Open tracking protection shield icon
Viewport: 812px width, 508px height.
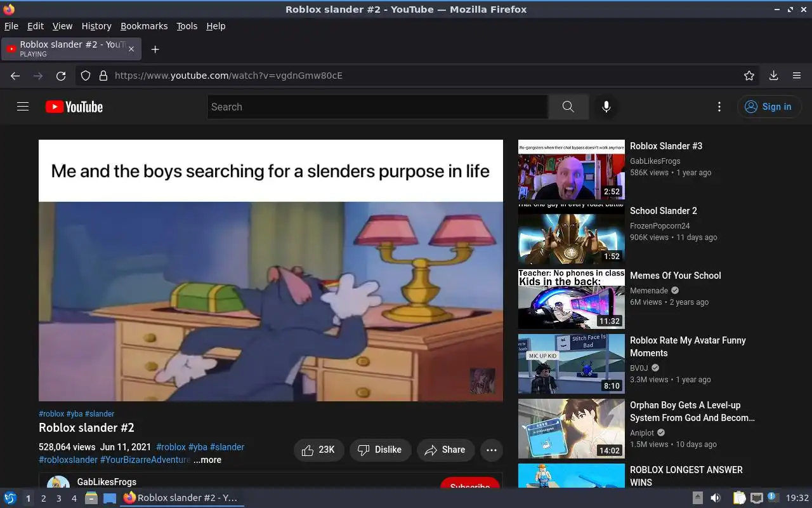86,76
